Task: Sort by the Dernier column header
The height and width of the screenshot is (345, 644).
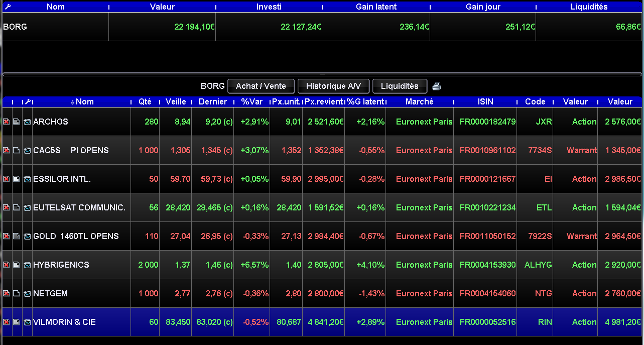Action: pos(213,102)
